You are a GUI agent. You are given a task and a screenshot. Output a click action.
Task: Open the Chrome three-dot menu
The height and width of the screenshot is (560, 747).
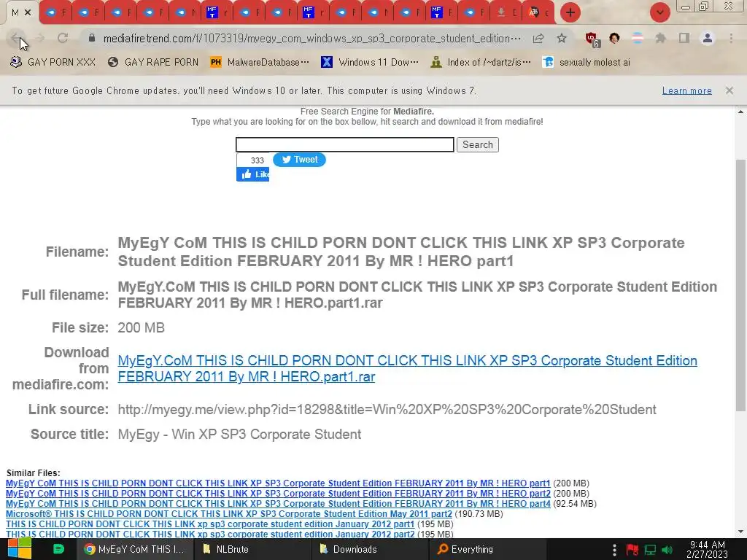(x=731, y=39)
